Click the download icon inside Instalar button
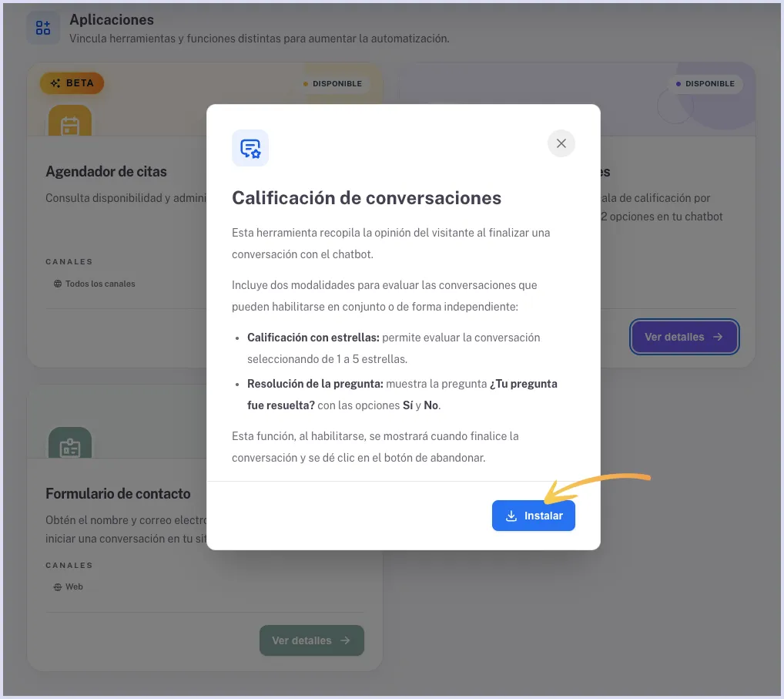This screenshot has width=784, height=699. click(x=511, y=516)
